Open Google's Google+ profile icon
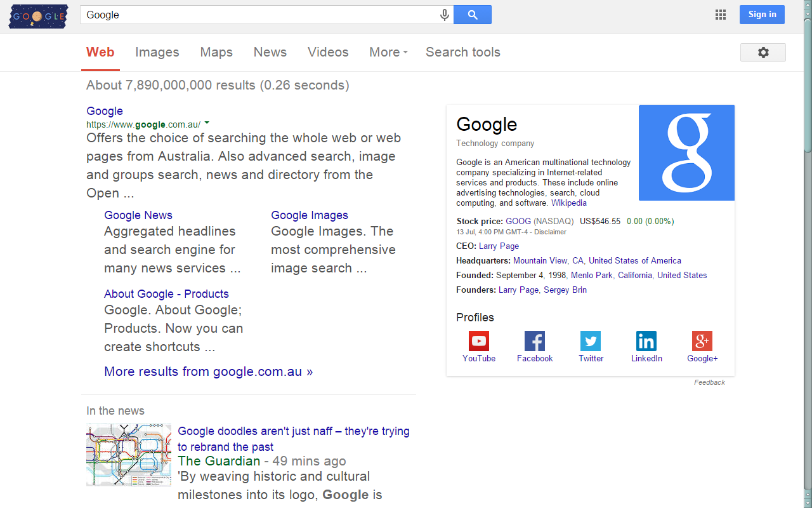The image size is (812, 508). [x=702, y=341]
